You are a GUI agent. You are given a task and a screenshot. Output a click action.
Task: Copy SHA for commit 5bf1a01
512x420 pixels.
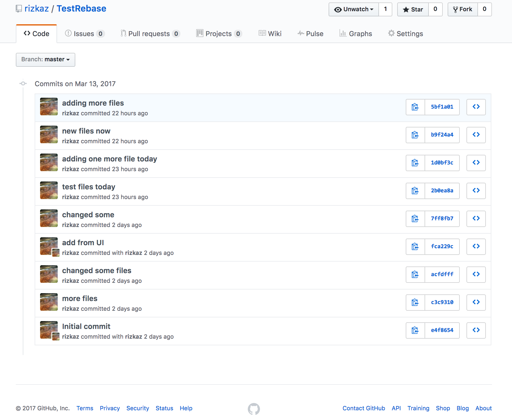click(415, 107)
